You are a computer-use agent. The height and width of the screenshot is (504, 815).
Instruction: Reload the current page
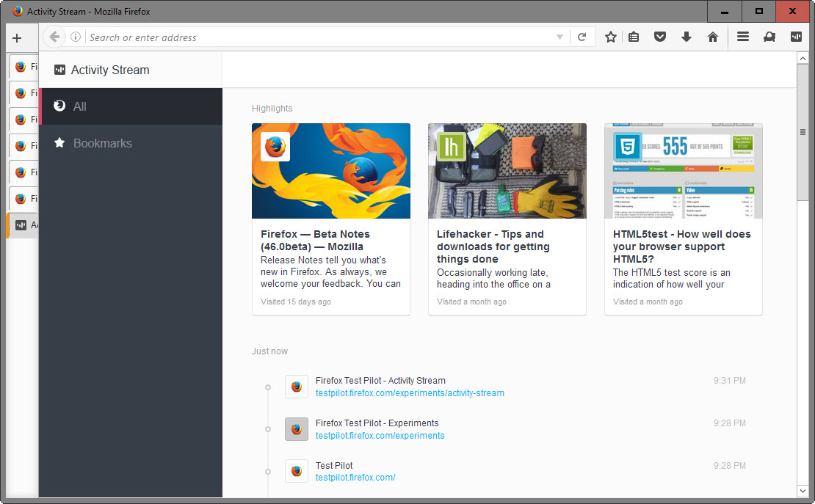coord(582,37)
